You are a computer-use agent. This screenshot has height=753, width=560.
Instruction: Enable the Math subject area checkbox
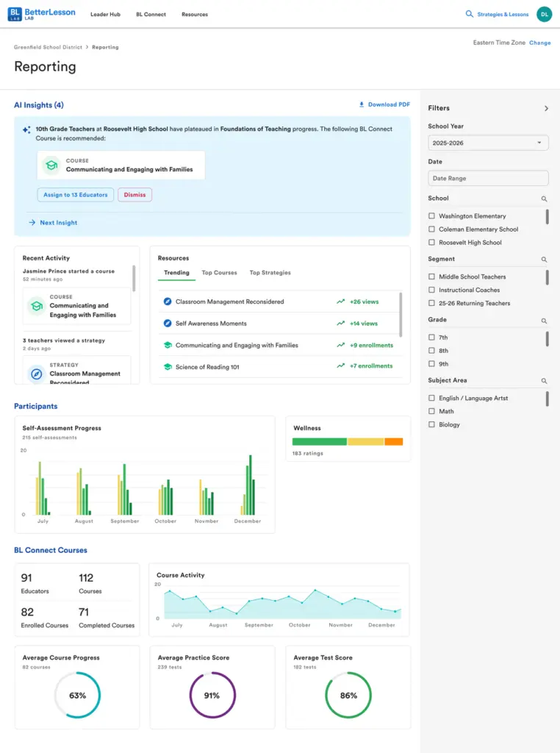[431, 411]
